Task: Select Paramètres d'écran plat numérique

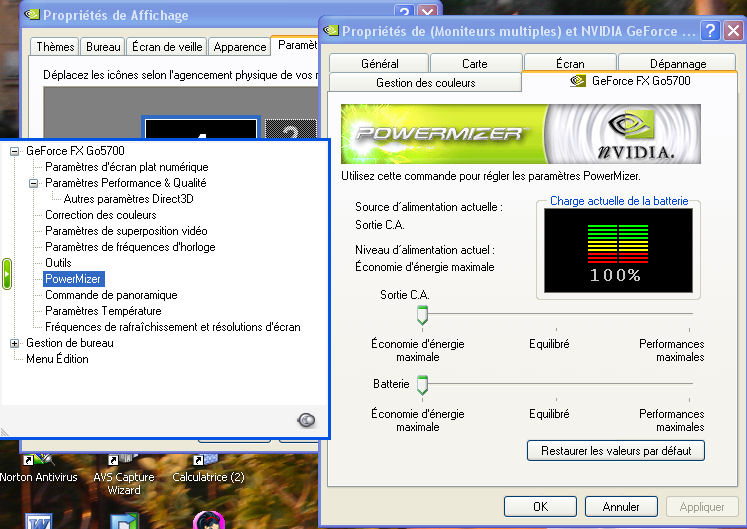Action: pos(126,167)
